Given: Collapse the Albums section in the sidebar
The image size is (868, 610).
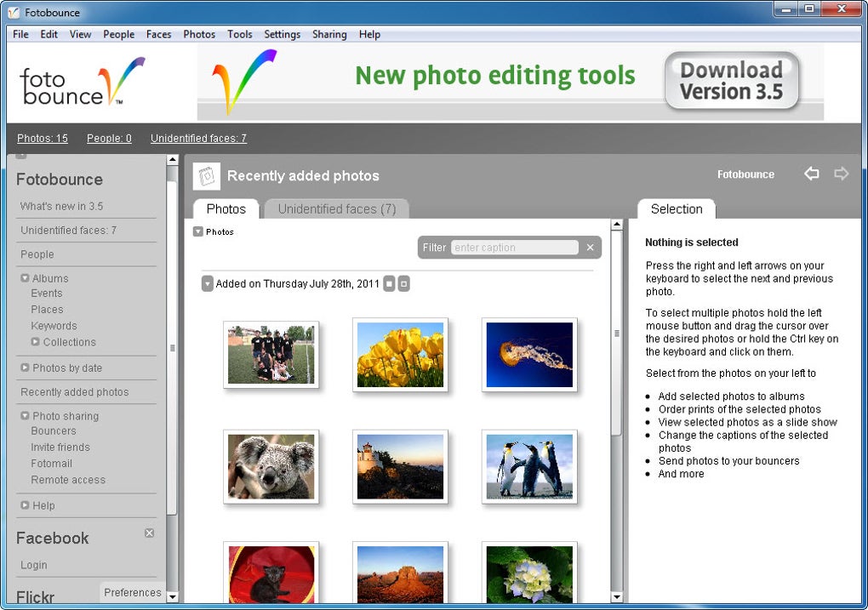Looking at the screenshot, I should tap(25, 278).
